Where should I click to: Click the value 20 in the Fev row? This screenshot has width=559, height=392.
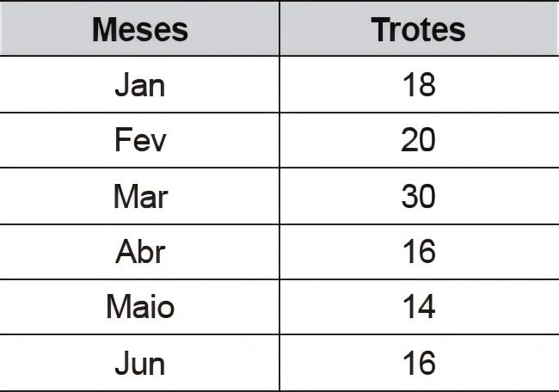(x=418, y=140)
